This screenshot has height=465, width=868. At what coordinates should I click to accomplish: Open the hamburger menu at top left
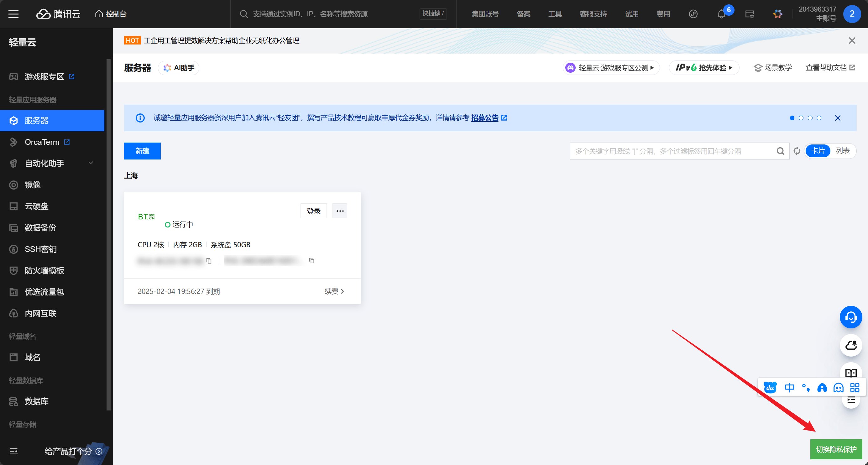(13, 14)
